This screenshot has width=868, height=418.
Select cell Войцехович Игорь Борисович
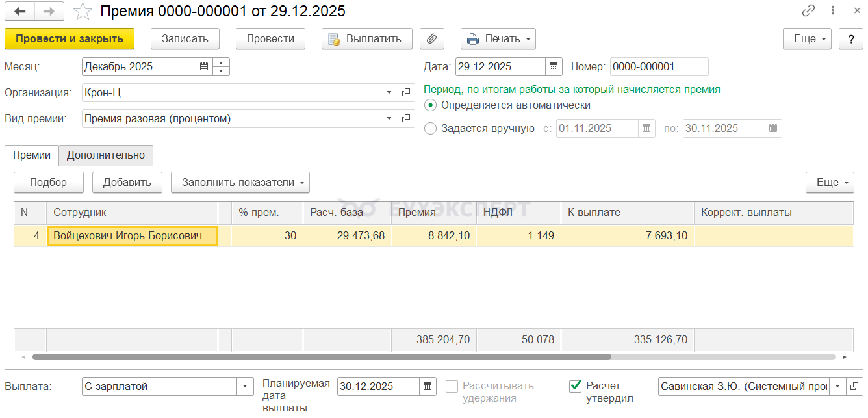(x=132, y=235)
